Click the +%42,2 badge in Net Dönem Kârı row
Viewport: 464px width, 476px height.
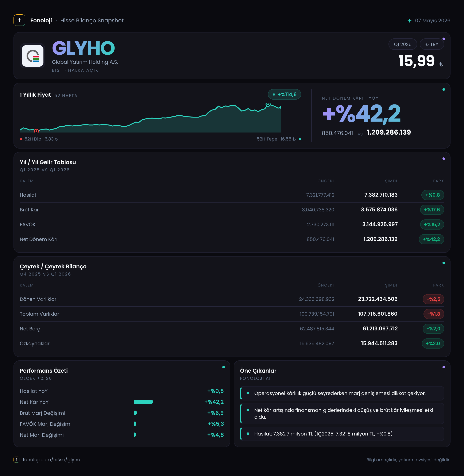tap(431, 239)
